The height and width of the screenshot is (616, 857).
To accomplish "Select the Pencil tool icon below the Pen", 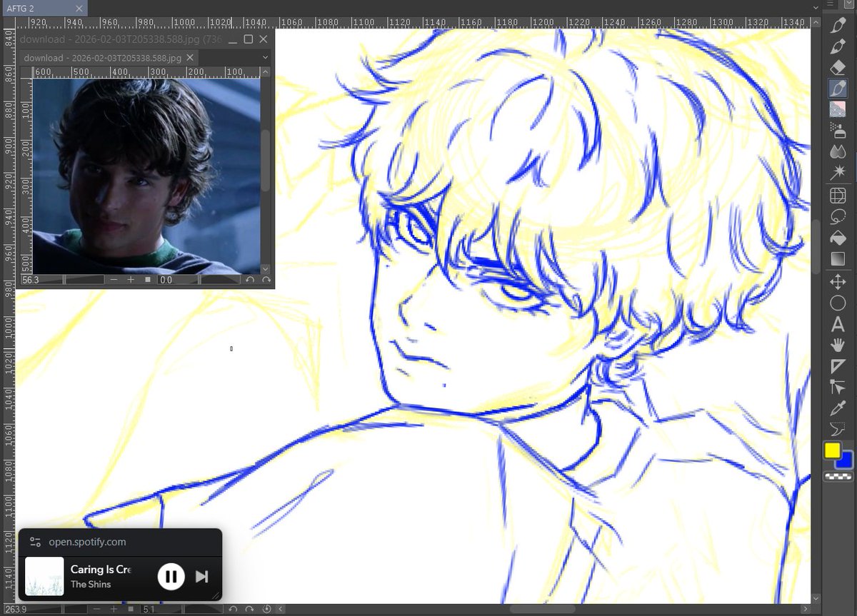I will click(x=838, y=47).
